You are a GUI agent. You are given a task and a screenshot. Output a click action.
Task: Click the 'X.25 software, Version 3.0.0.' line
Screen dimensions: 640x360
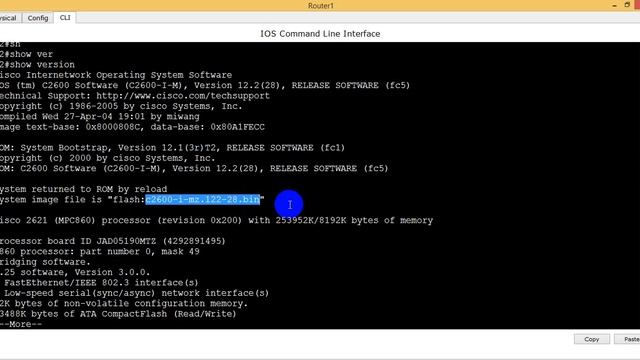coord(75,272)
